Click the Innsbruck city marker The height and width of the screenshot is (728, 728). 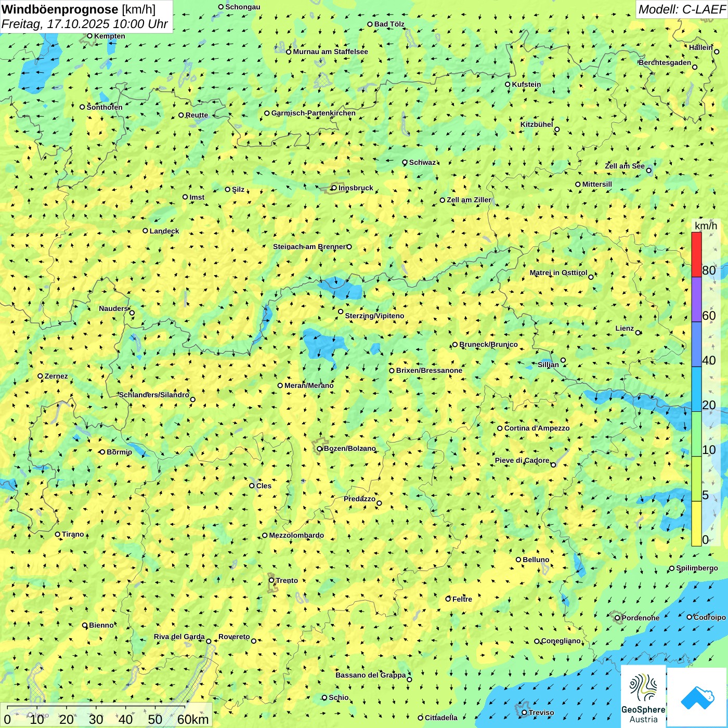[x=334, y=188]
